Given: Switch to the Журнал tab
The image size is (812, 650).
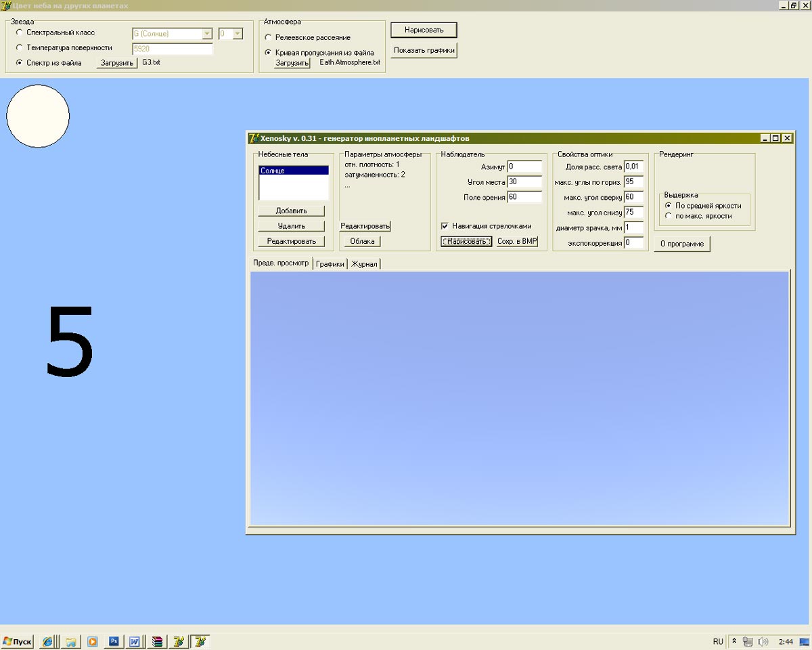Looking at the screenshot, I should tap(364, 264).
